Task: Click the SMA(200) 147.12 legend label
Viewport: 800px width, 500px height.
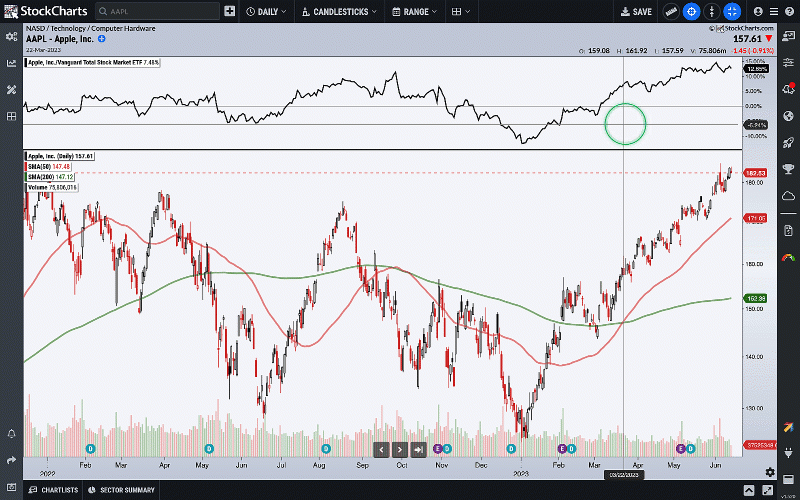Action: coord(50,177)
